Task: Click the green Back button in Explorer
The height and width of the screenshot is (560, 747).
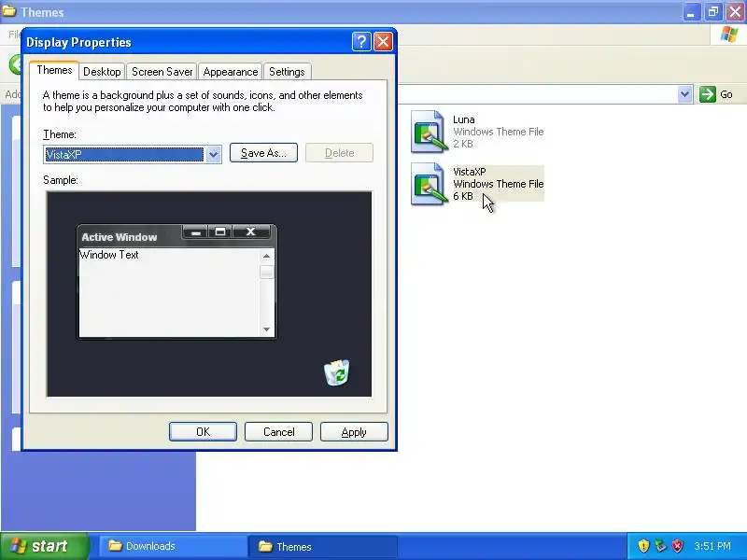Action: click(x=16, y=64)
